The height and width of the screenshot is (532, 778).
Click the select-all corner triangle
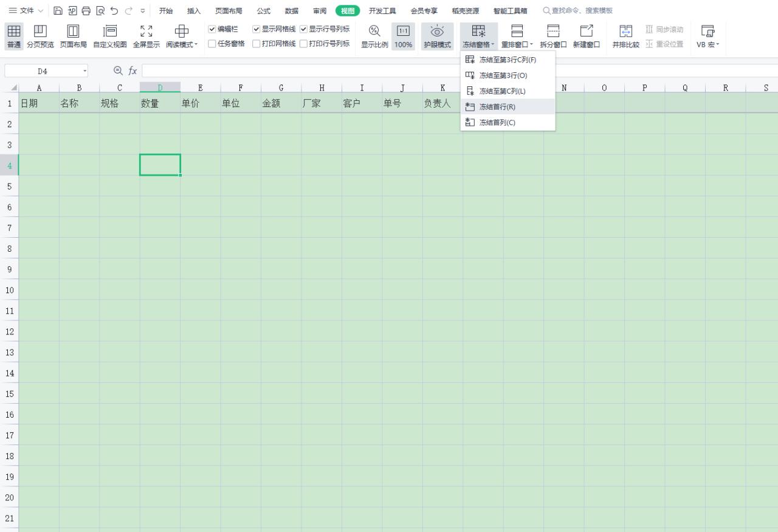13,88
